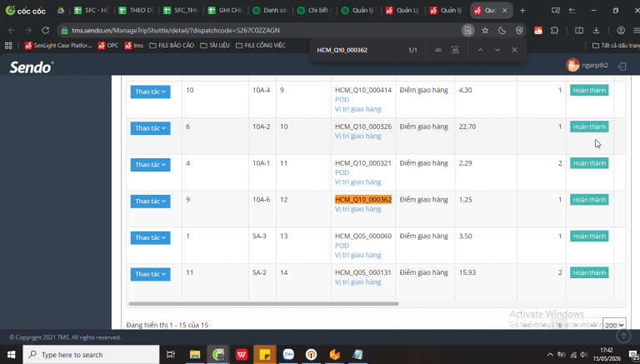This screenshot has height=364, width=640.
Task: Open the bookmark apps grid icon
Action: (8, 45)
